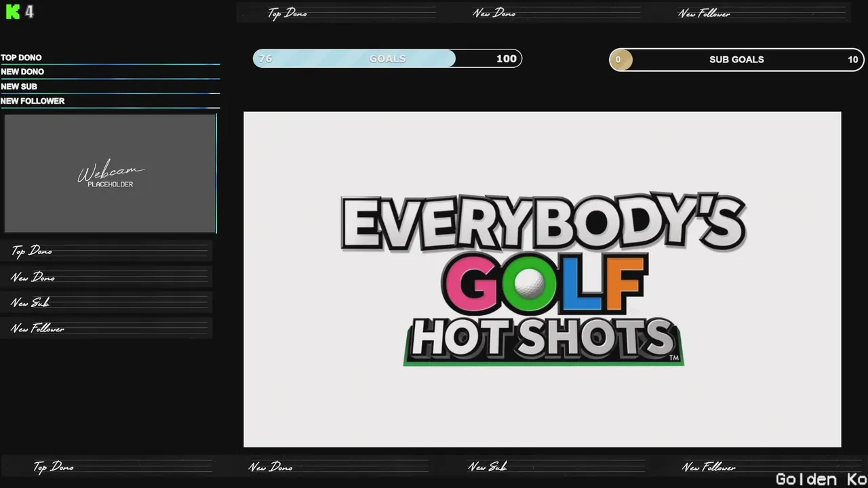Click the Webcam Placeholder panel
The width and height of the screenshot is (868, 488).
(x=111, y=174)
